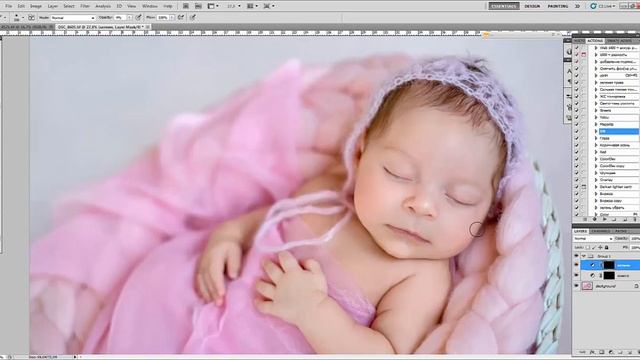Open the Layer menu
640x360 pixels.
(53, 6)
